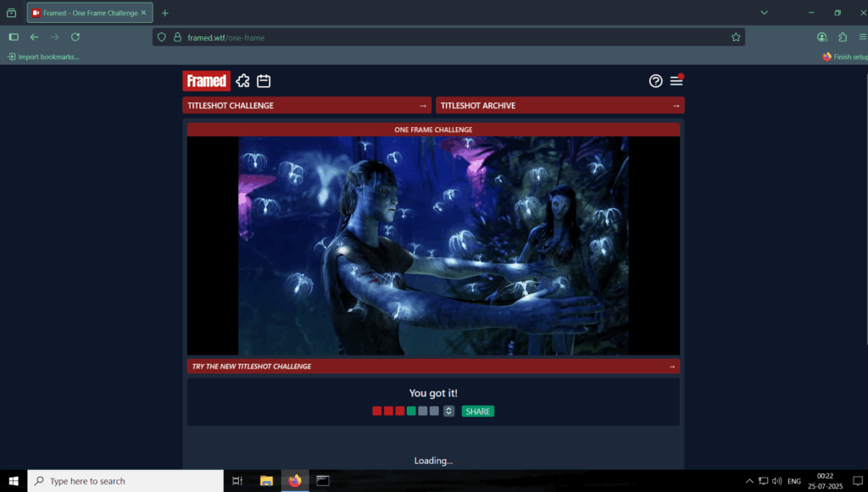Open the help question mark icon
Screen dimensions: 868x492
tap(655, 81)
